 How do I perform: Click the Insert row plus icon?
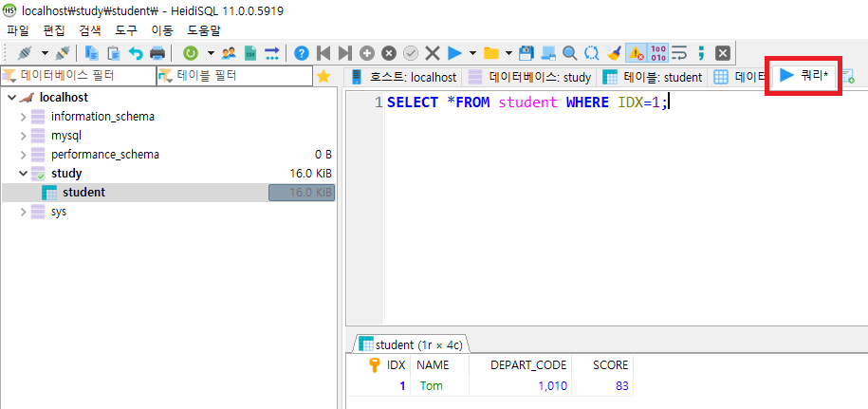367,53
